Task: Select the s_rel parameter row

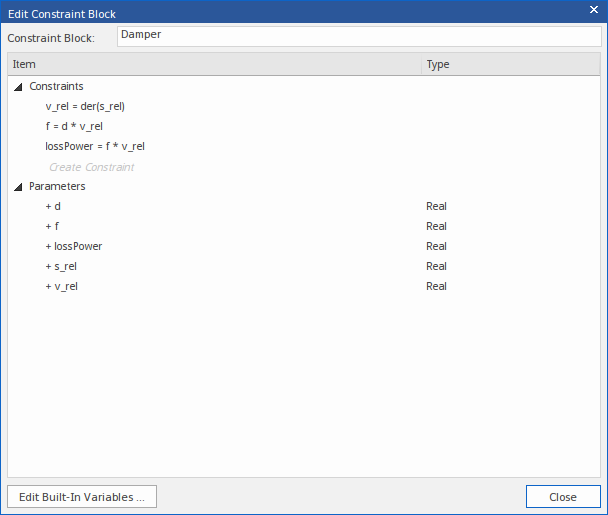Action: (x=62, y=266)
